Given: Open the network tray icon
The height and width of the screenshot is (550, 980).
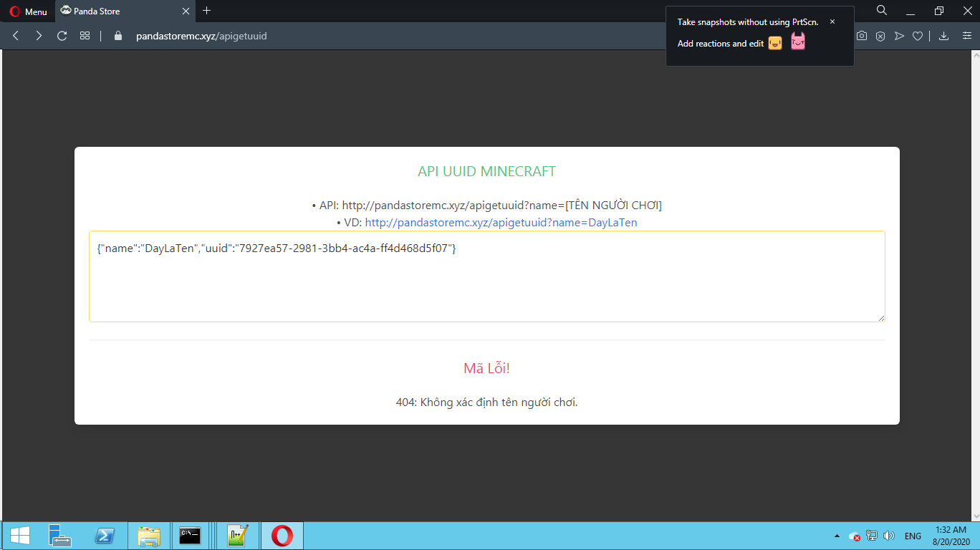Looking at the screenshot, I should click(x=872, y=536).
